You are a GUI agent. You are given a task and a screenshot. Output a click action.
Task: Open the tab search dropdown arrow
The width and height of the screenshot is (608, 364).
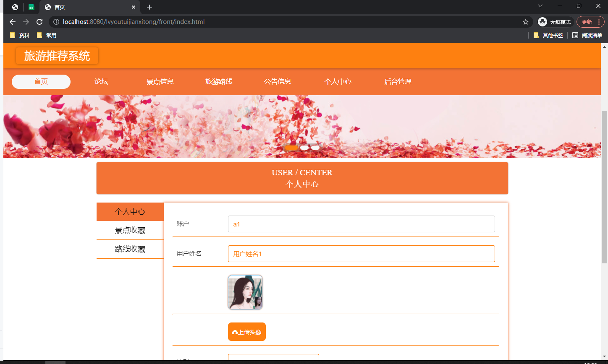(540, 6)
